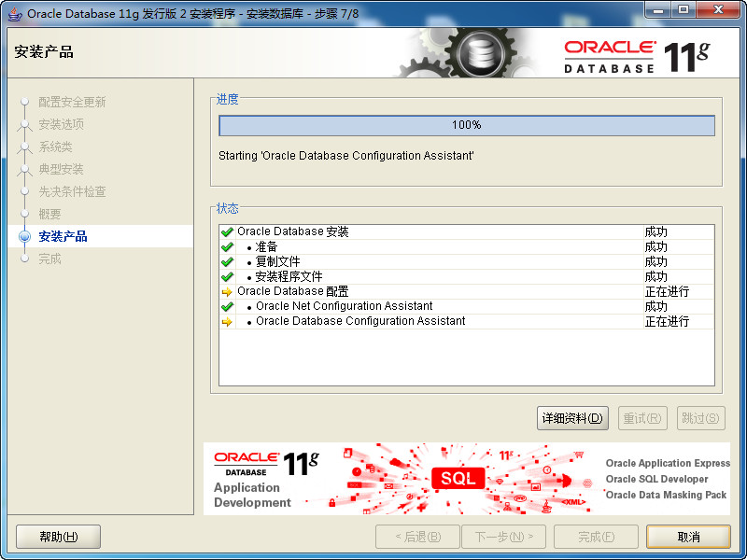Click the Application Development banner caption

click(x=252, y=495)
